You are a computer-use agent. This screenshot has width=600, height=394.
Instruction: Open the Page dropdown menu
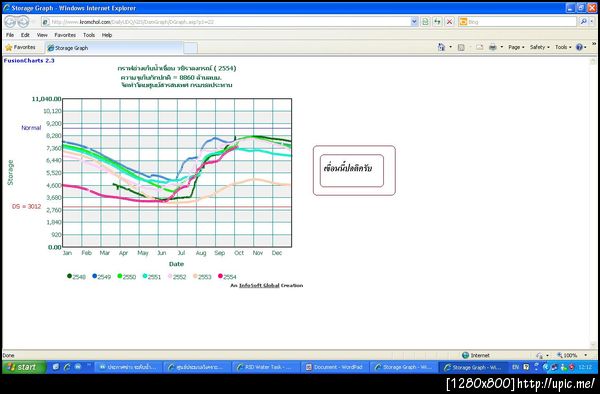516,47
